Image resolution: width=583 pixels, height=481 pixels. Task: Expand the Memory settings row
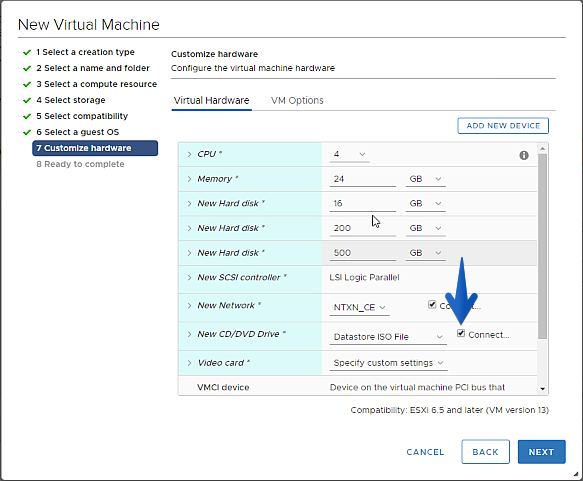189,179
